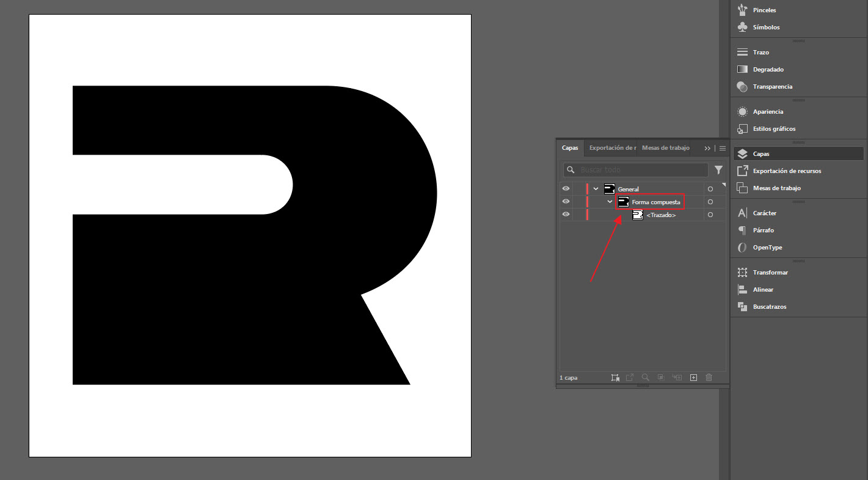The height and width of the screenshot is (480, 868).
Task: Collapse the Capas panel via its dock button
Action: pyautogui.click(x=798, y=154)
